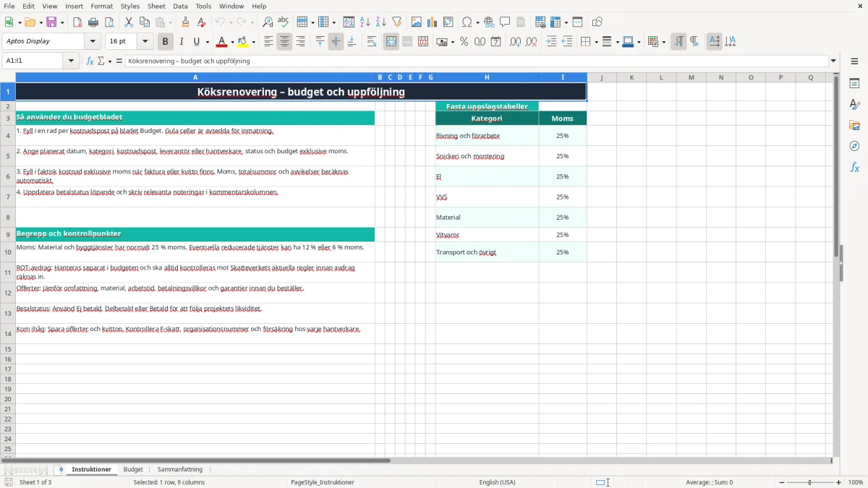Toggle Underline formatting
Image resolution: width=868 pixels, height=488 pixels.
(x=196, y=42)
